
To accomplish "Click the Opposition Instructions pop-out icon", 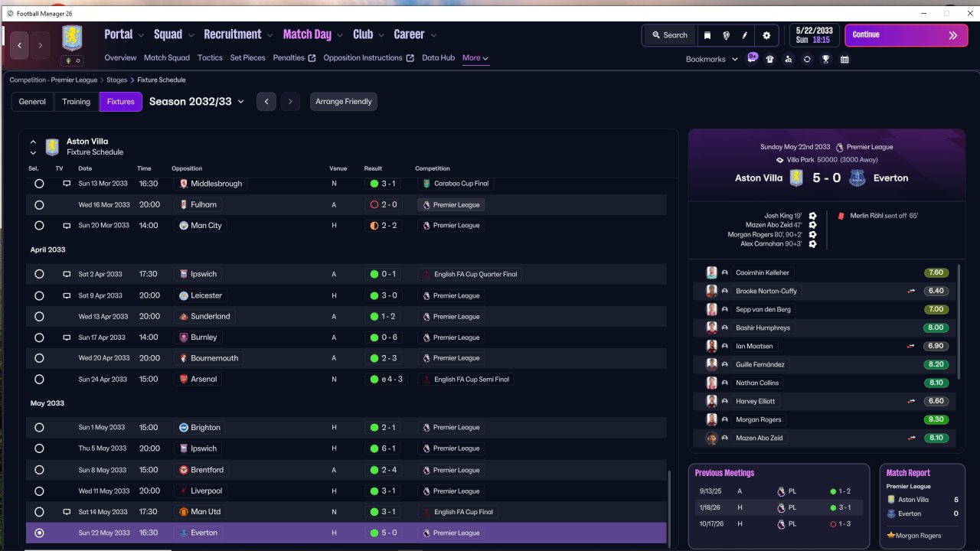I will 410,58.
